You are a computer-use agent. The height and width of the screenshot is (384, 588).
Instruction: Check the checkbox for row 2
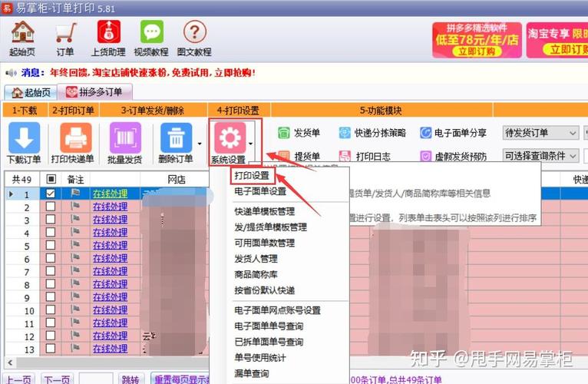(50, 207)
